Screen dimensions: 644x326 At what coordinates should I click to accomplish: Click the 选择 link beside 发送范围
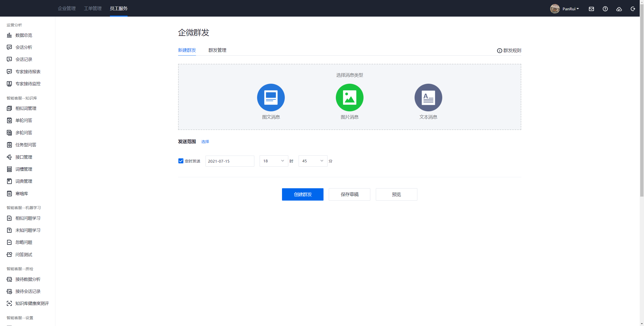point(205,142)
